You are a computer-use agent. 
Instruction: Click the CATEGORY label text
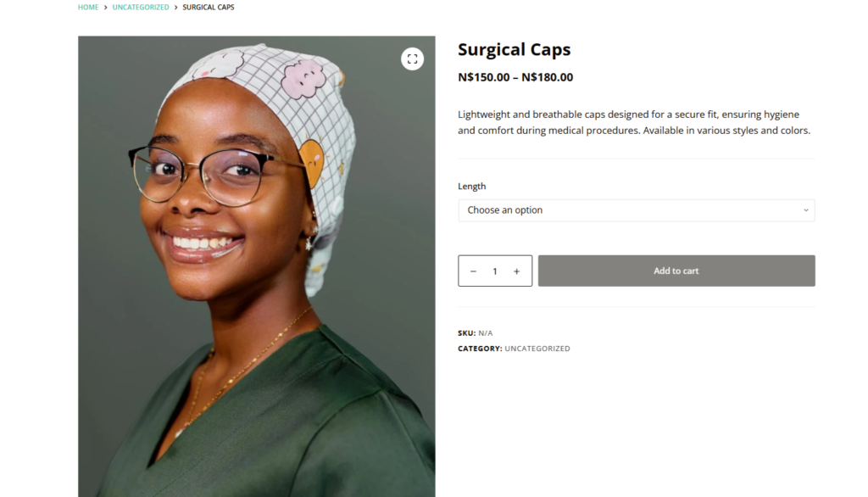coord(479,349)
